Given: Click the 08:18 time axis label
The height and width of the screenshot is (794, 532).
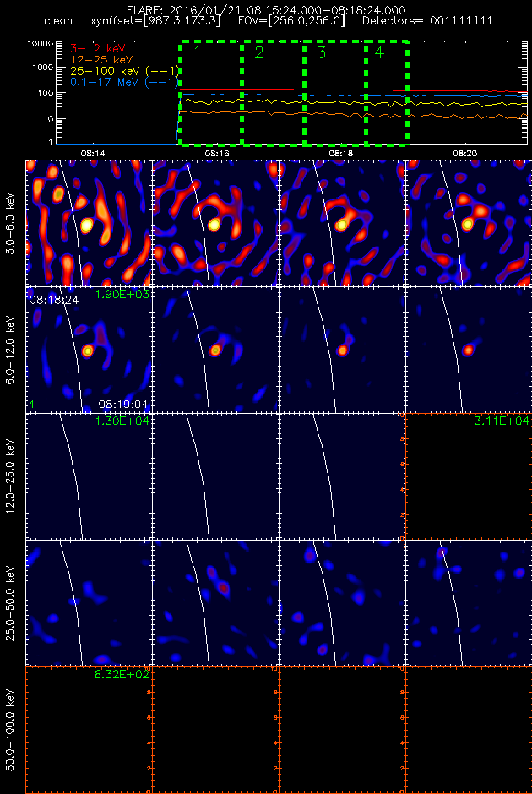Looking at the screenshot, I should point(340,153).
